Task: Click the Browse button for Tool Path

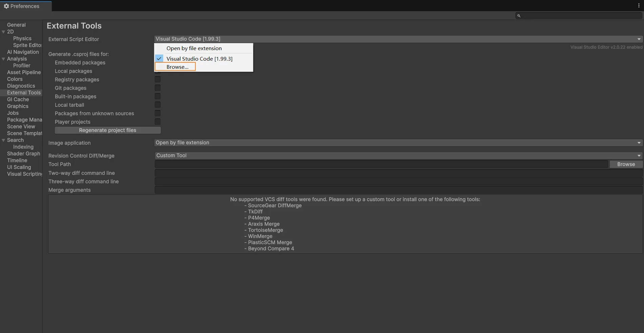Action: [626, 164]
